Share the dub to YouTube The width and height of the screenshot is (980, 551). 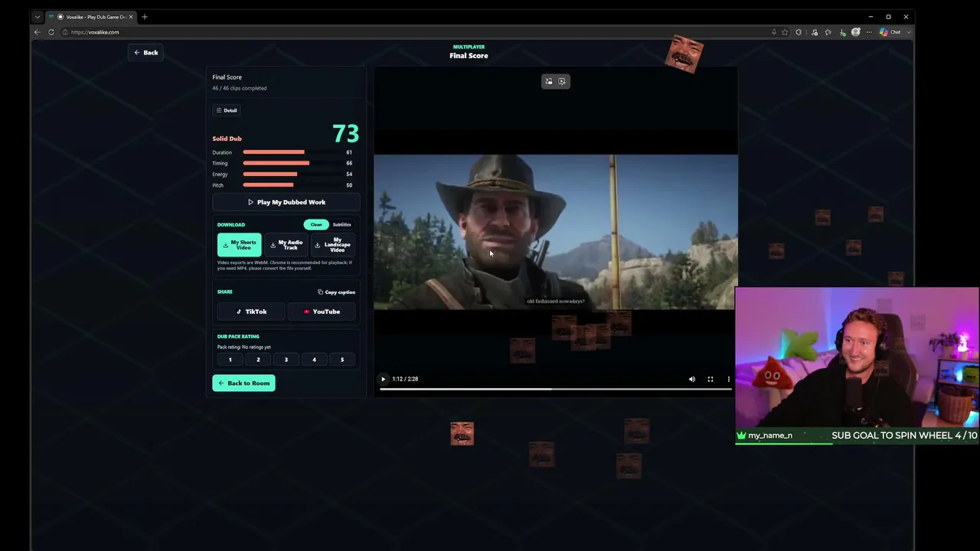[x=322, y=311]
